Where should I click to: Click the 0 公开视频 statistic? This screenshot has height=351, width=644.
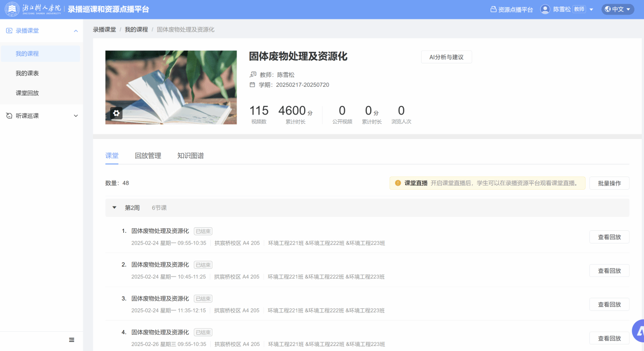click(342, 114)
